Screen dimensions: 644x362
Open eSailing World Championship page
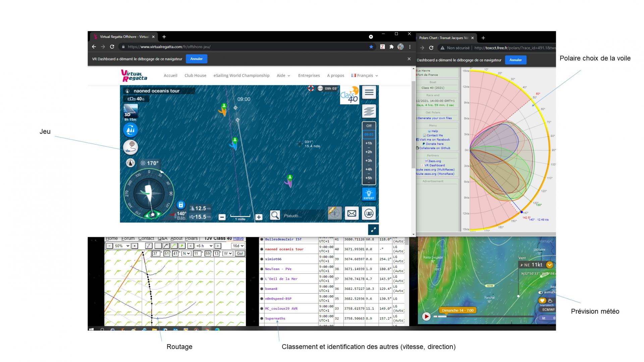point(241,75)
